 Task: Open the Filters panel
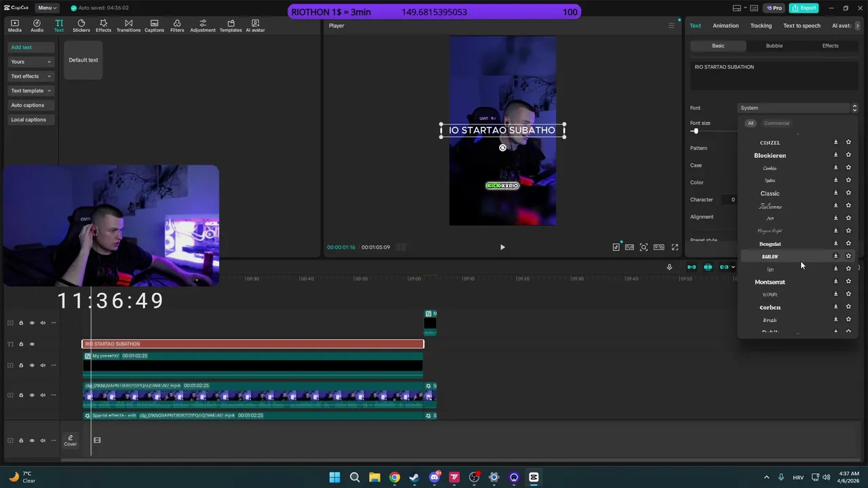click(177, 26)
